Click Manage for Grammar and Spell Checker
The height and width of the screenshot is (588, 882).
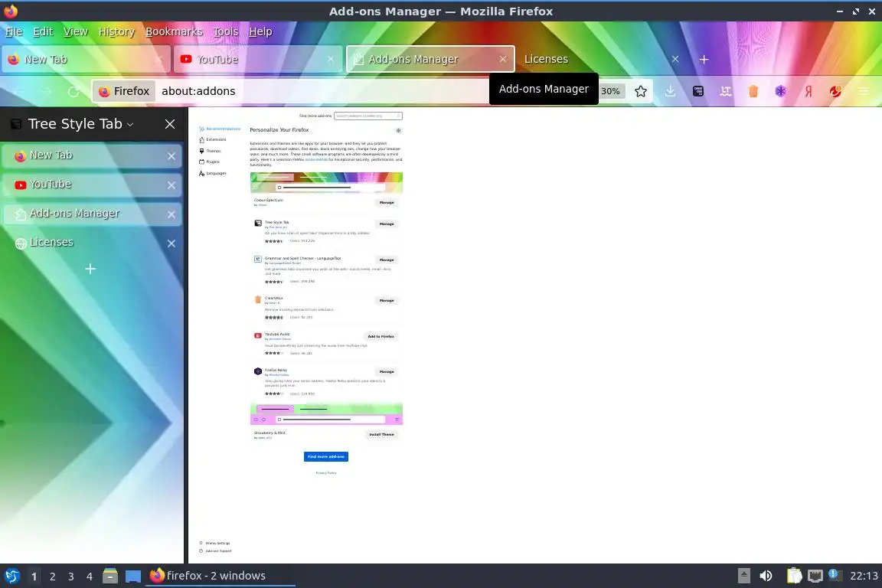tap(387, 260)
